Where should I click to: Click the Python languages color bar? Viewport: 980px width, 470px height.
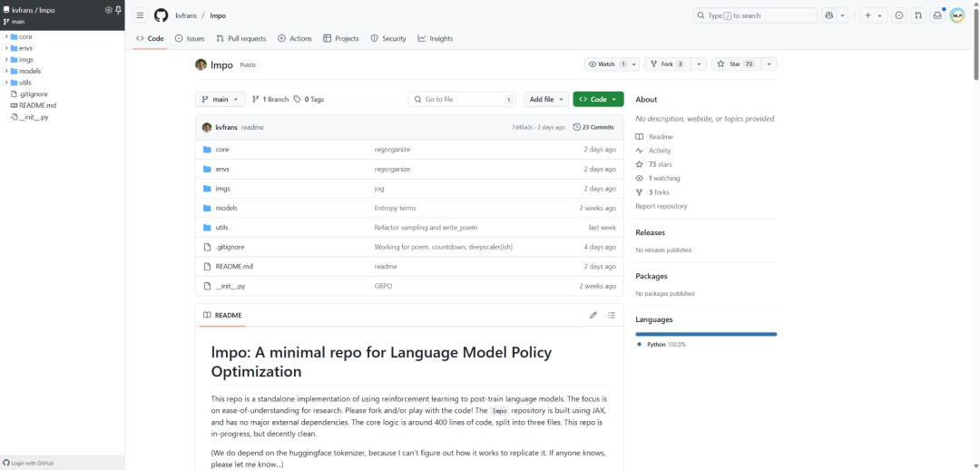pos(706,335)
